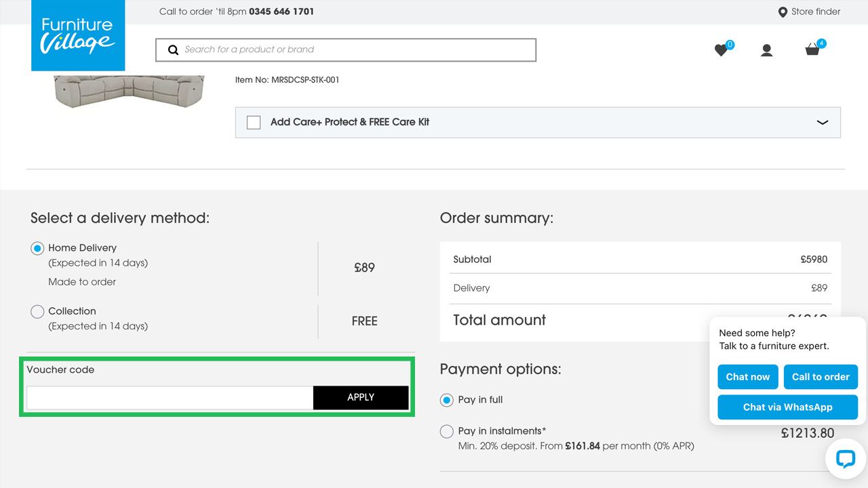Image resolution: width=868 pixels, height=488 pixels.
Task: Click the Furniture Village logo
Action: point(78,35)
